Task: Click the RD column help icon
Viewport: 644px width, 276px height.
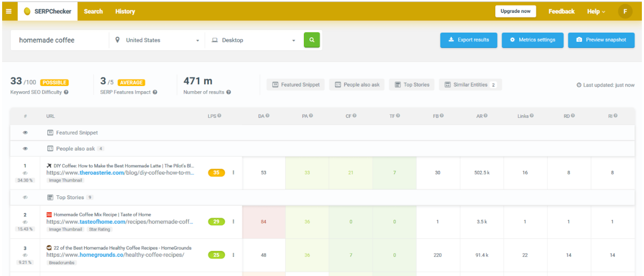Action: tap(573, 116)
